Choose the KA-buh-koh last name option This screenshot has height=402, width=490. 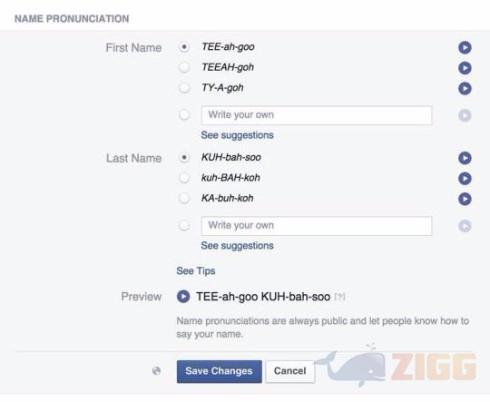tap(184, 198)
